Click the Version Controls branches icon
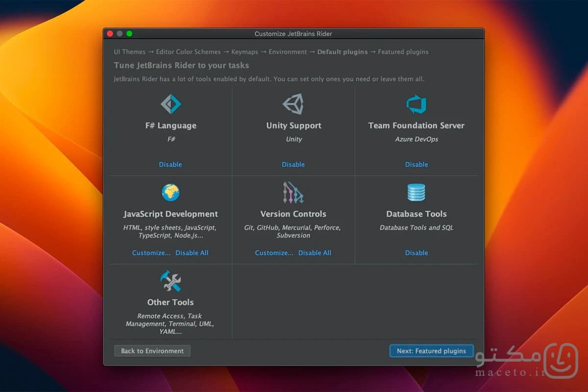This screenshot has width=588, height=392. tap(293, 193)
